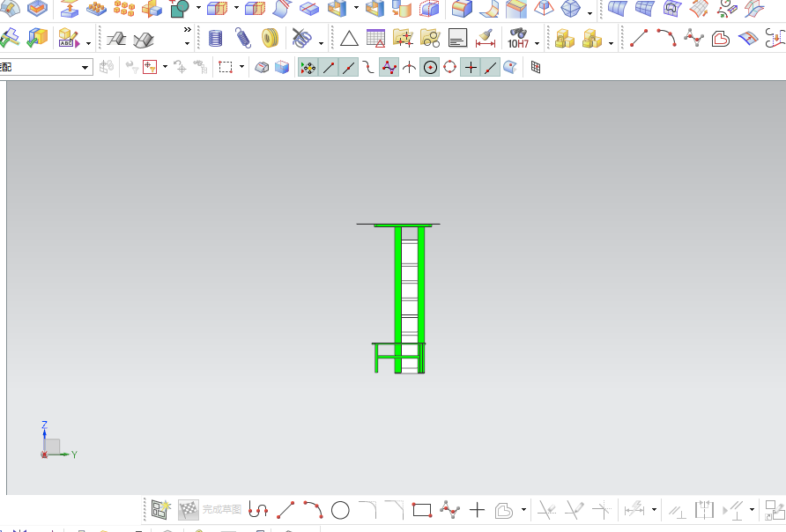Click the 10H7 binoculars fit search icon
Image resolution: width=786 pixels, height=532 pixels.
[518, 39]
